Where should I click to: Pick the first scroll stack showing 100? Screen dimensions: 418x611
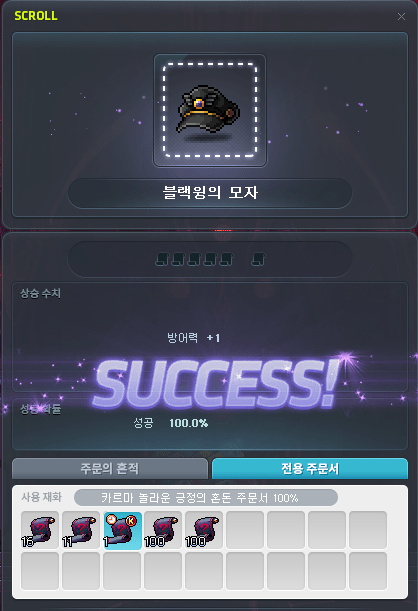(x=163, y=530)
